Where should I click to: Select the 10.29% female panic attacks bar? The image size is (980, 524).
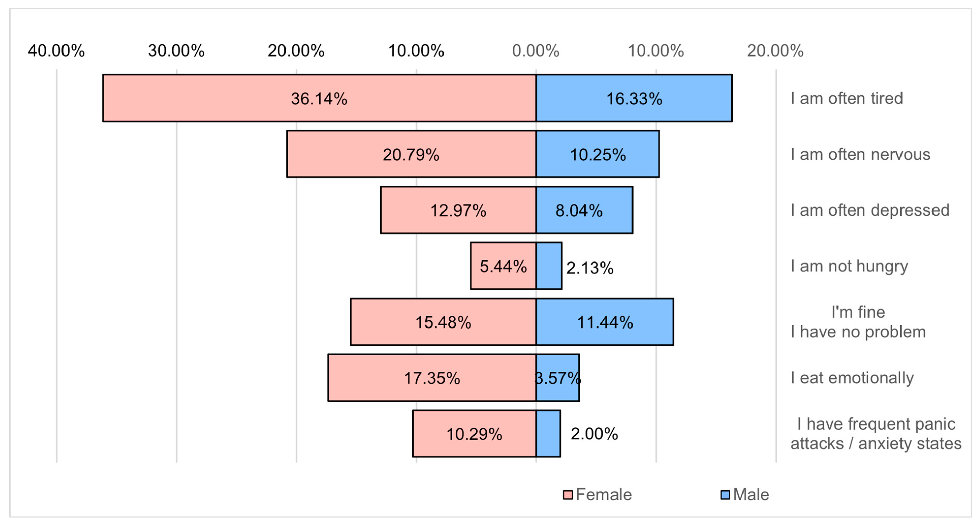474,434
